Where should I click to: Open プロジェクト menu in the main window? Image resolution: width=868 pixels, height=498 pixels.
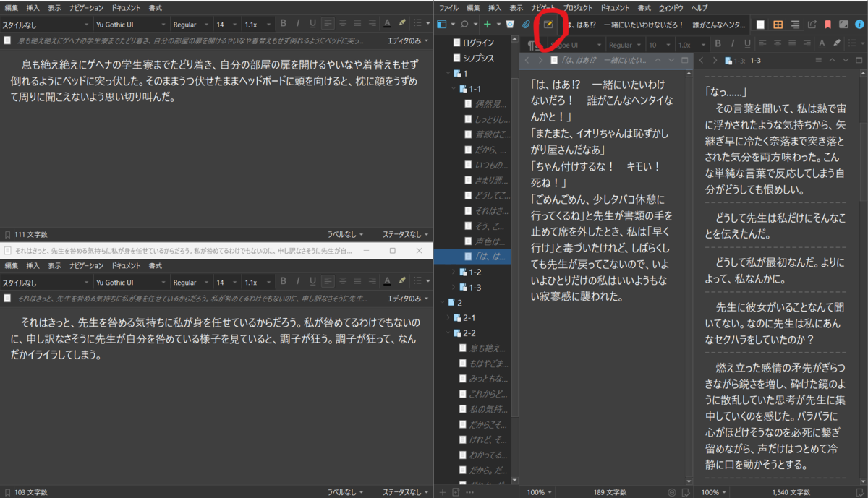tap(578, 7)
